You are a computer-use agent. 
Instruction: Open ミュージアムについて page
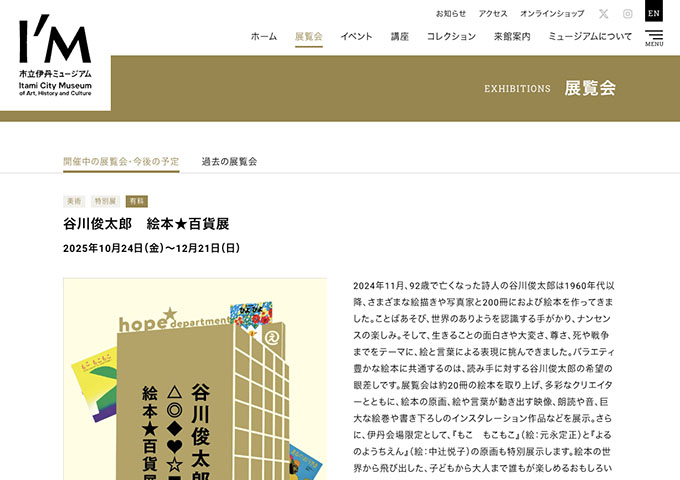pos(590,37)
